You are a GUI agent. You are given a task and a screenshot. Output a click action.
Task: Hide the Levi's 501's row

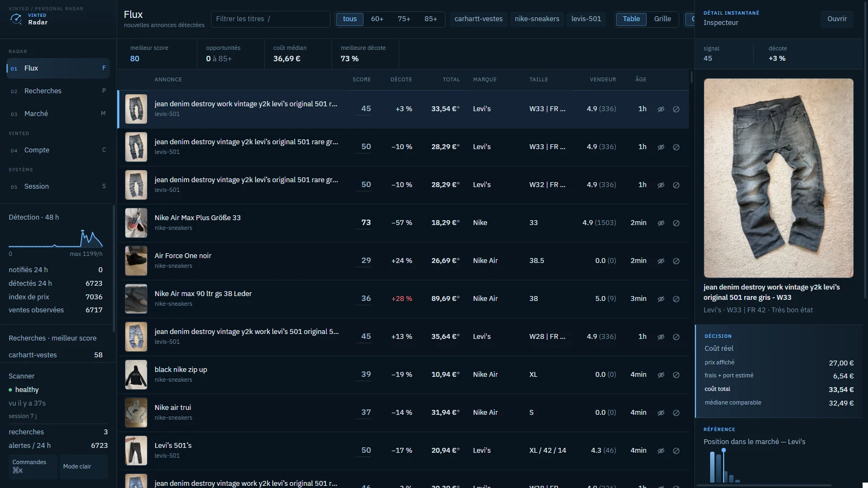coord(661,451)
